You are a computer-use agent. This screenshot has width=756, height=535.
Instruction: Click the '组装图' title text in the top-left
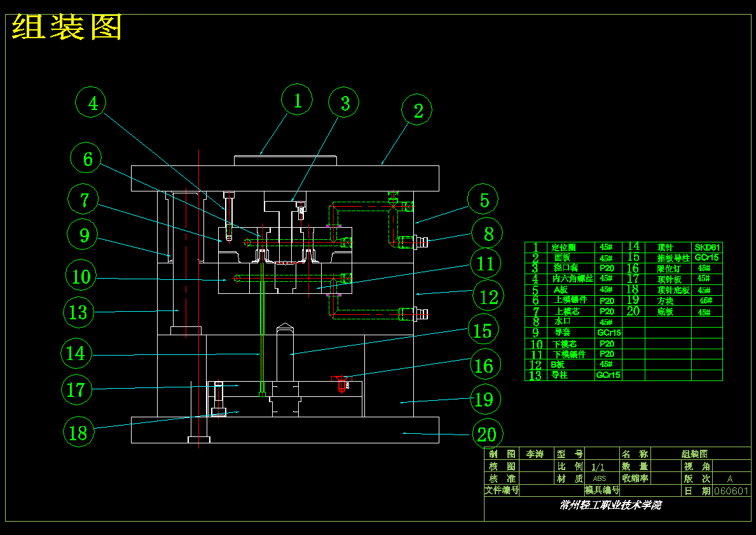tap(67, 27)
